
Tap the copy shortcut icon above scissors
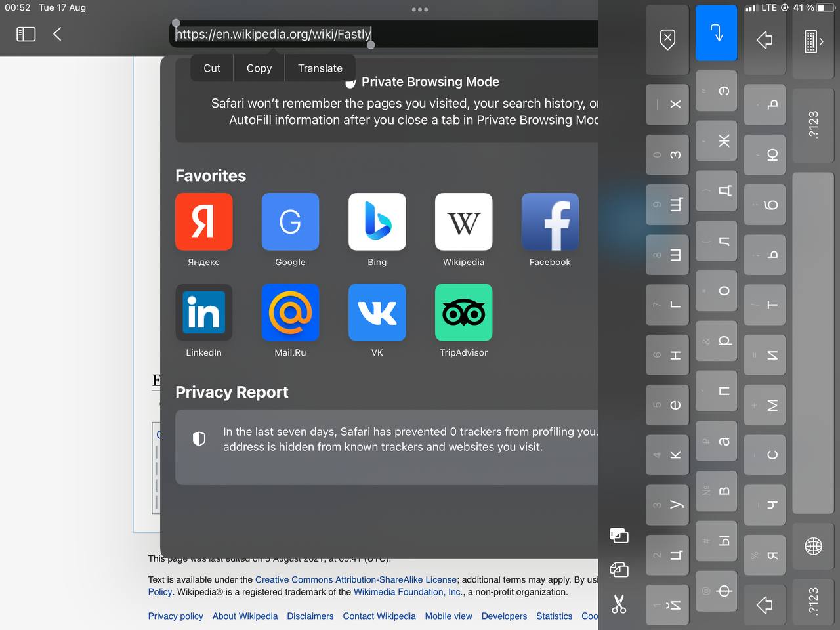pyautogui.click(x=619, y=569)
